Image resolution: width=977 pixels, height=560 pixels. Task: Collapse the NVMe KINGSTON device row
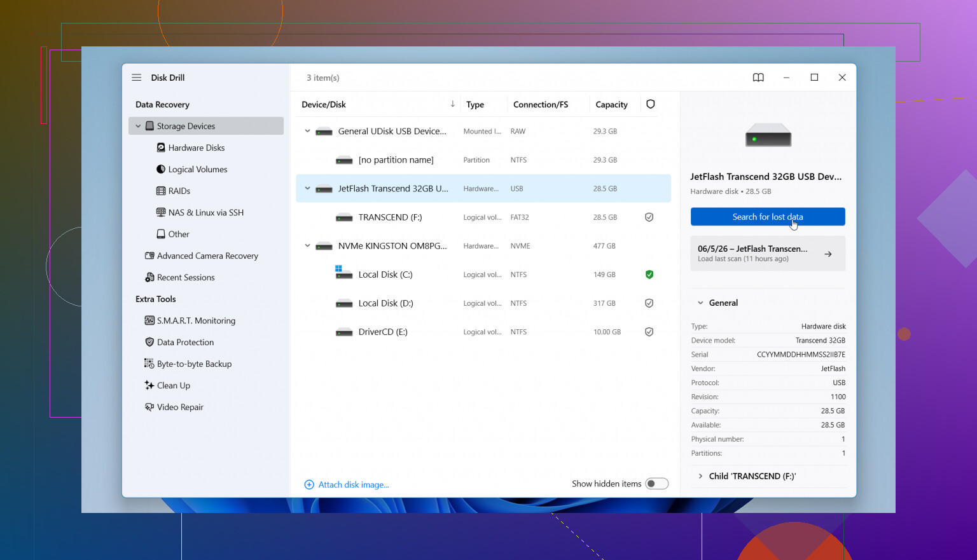point(308,246)
